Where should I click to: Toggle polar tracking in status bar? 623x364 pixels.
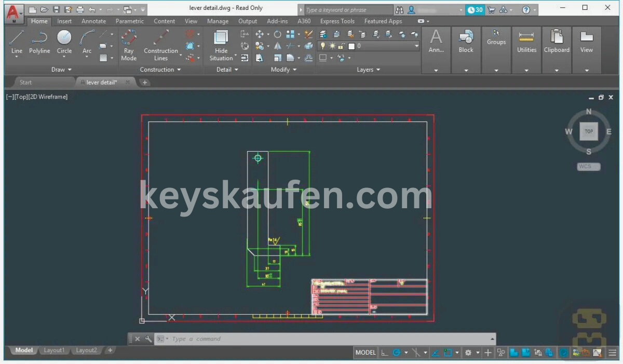click(x=397, y=353)
